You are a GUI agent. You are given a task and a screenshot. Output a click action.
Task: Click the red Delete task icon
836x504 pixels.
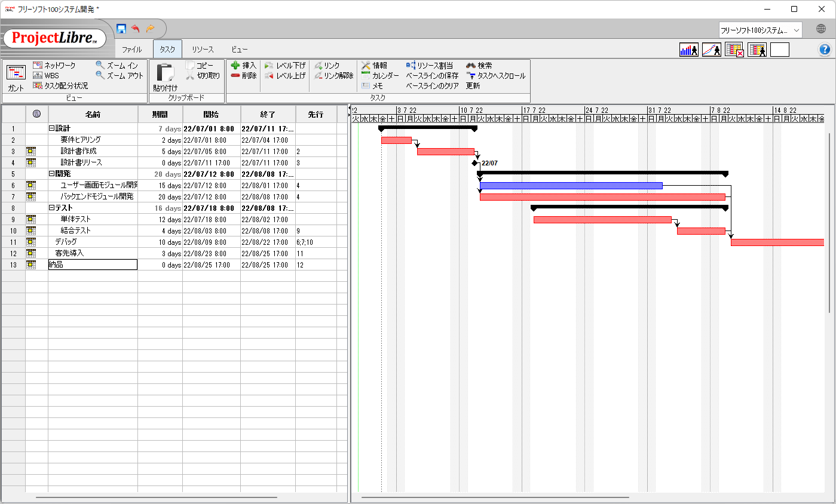pyautogui.click(x=235, y=76)
